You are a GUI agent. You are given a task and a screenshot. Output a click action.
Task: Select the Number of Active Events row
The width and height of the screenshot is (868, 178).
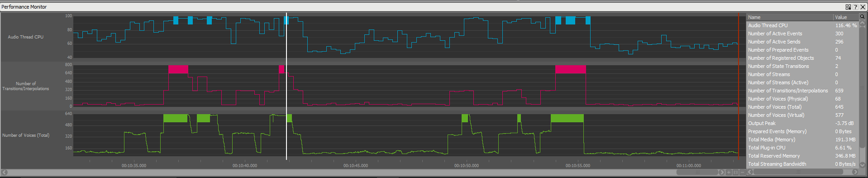tap(802, 34)
